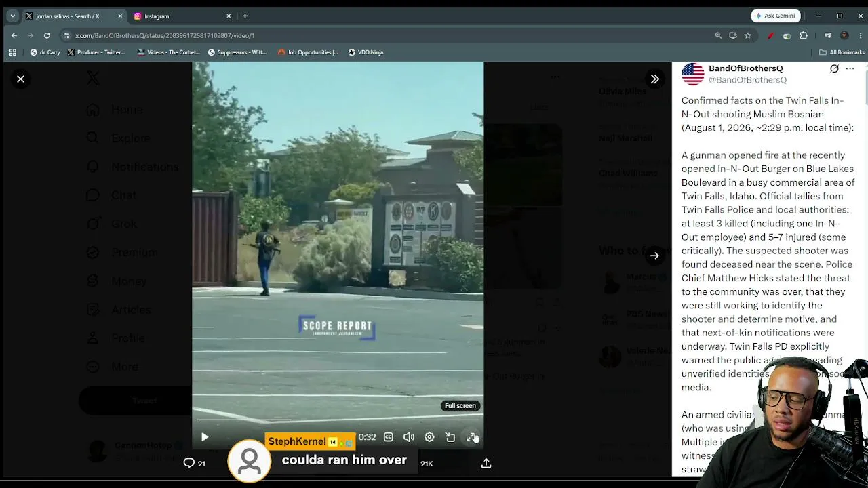Open a new browser tab
This screenshot has width=868, height=488.
[245, 16]
